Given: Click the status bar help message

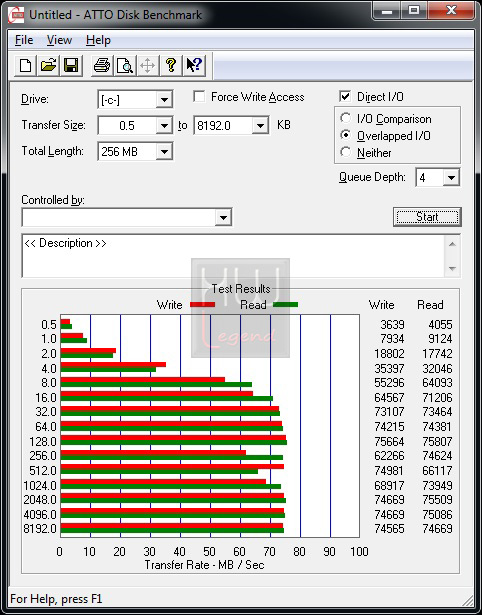Looking at the screenshot, I should tap(56, 599).
